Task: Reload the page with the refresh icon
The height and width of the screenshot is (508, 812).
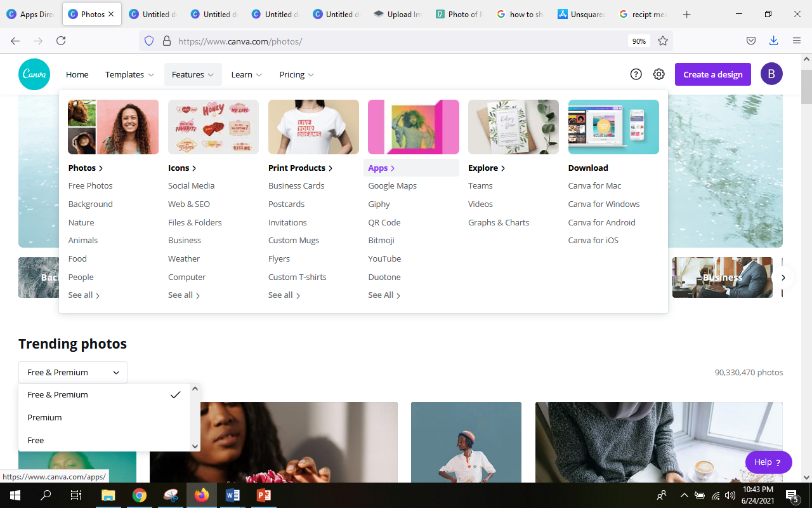Action: click(61, 41)
